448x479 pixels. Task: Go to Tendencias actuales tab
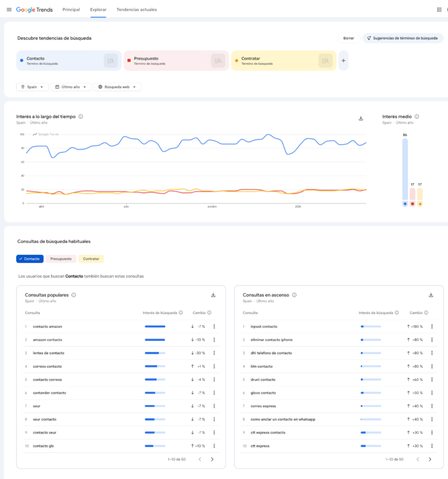(x=137, y=9)
